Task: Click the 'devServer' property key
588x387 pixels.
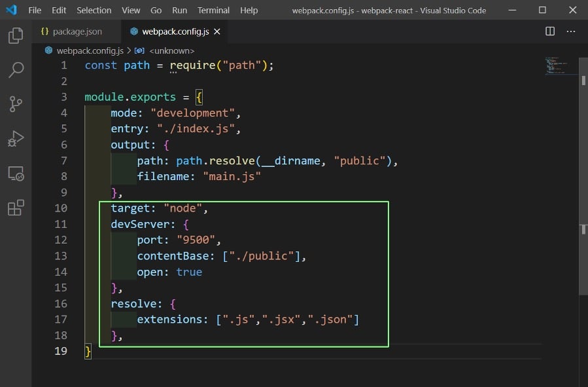Action: click(140, 224)
